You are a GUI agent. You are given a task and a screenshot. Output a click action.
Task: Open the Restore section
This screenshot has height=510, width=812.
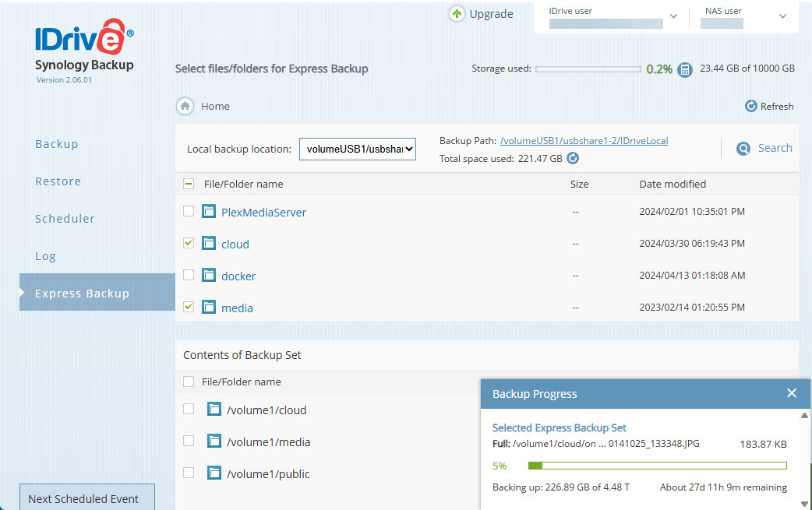58,181
